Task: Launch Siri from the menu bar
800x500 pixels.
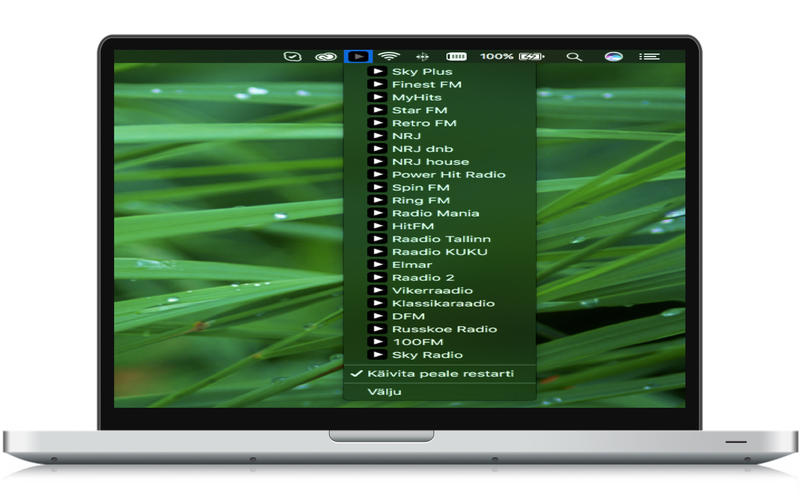Action: tap(613, 57)
